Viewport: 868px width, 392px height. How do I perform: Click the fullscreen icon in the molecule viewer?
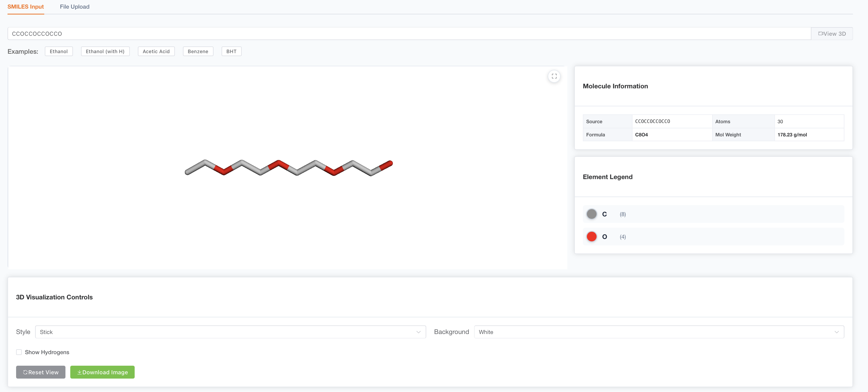point(554,76)
